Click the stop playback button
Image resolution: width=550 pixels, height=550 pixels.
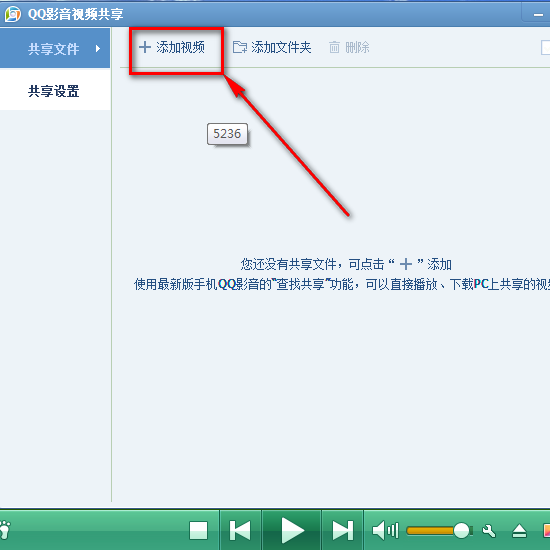click(199, 530)
